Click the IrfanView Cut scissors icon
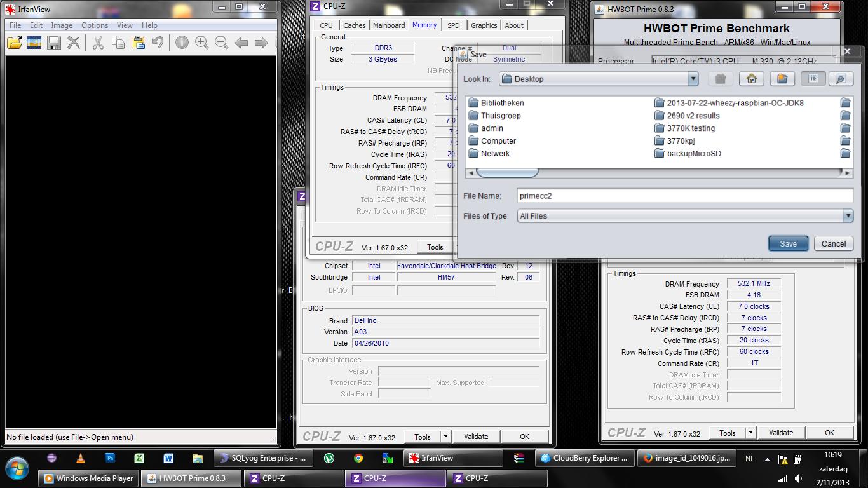Viewport: 868px width, 488px height. (98, 43)
